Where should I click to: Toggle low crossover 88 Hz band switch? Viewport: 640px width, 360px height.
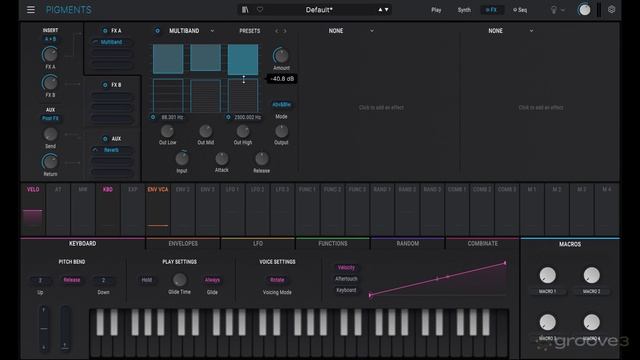click(x=153, y=117)
